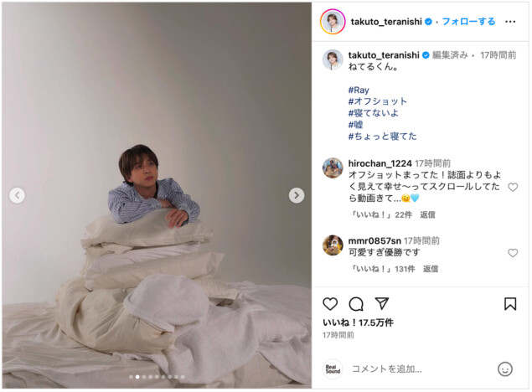Reply to hirochan_1224's comment via 返信
This screenshot has width=532, height=392.
(x=427, y=214)
